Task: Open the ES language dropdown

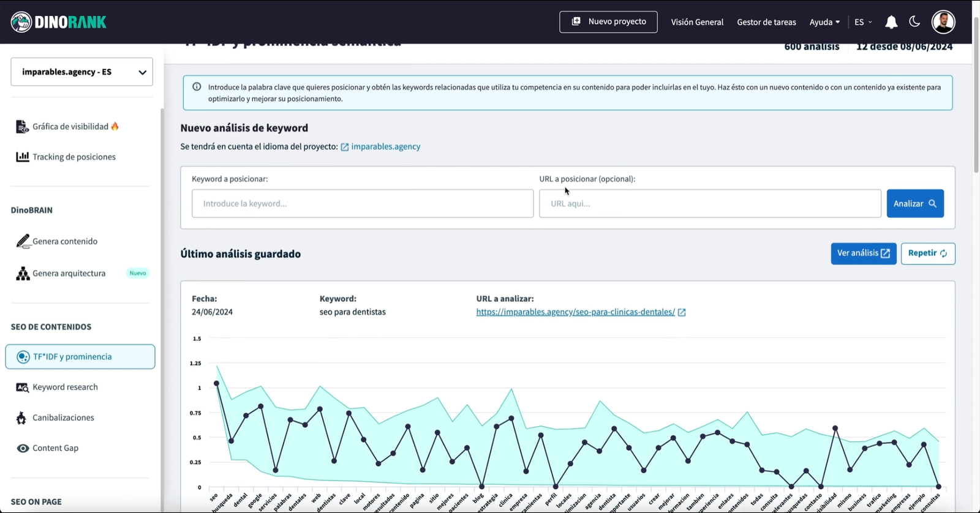Action: [x=863, y=22]
